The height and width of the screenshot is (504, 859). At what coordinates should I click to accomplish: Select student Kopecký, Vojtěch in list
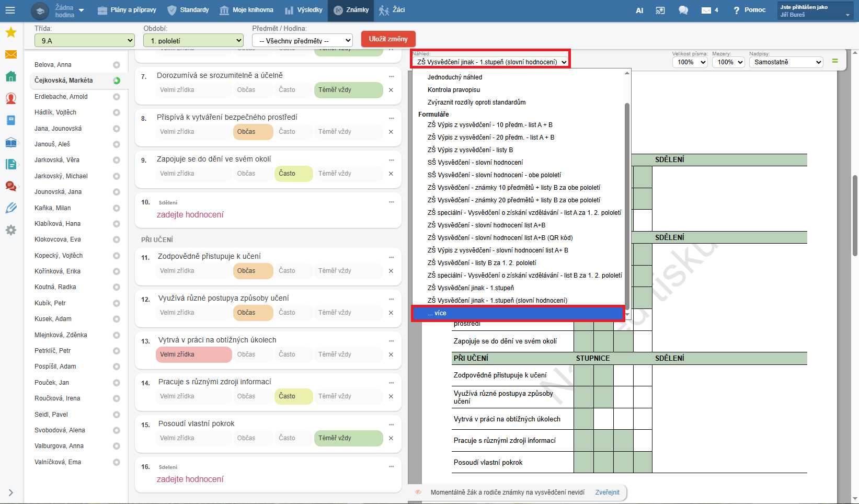click(59, 256)
